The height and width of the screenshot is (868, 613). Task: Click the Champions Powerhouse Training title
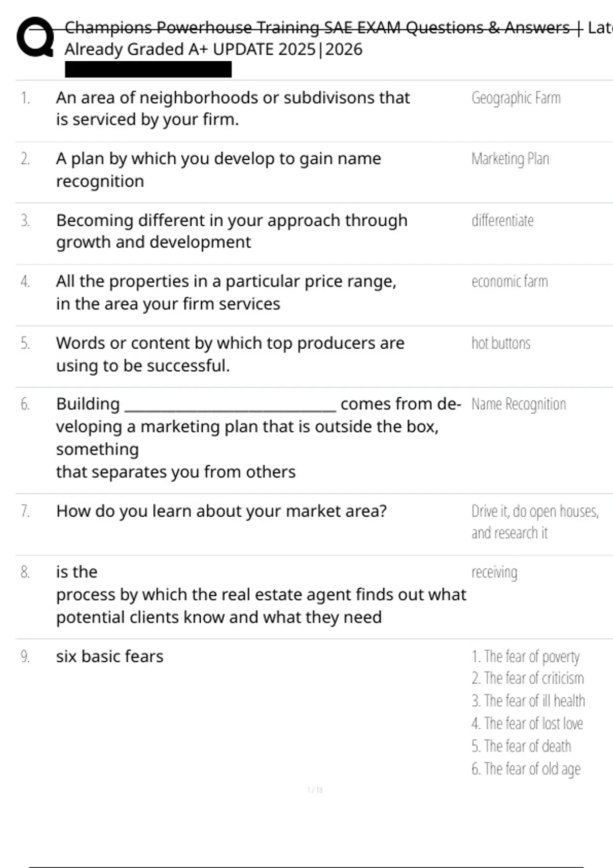click(x=317, y=28)
